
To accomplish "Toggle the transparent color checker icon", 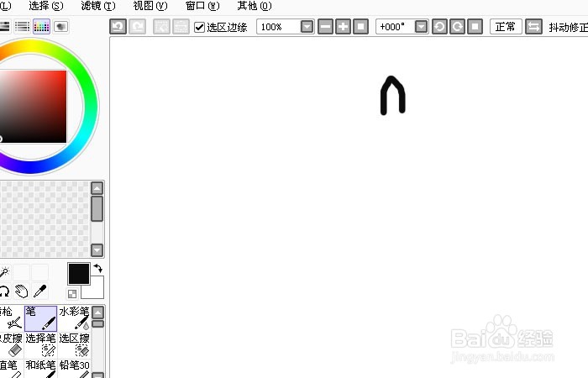I will point(72,294).
